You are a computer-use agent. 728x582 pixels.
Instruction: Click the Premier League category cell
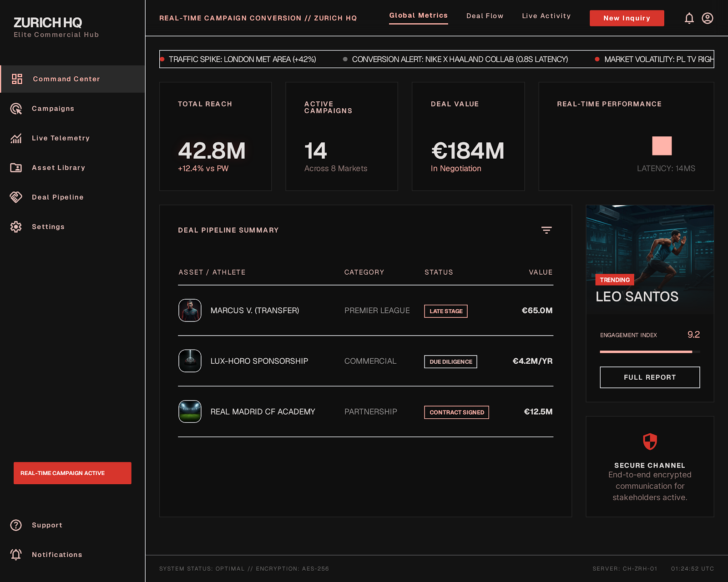pos(377,311)
